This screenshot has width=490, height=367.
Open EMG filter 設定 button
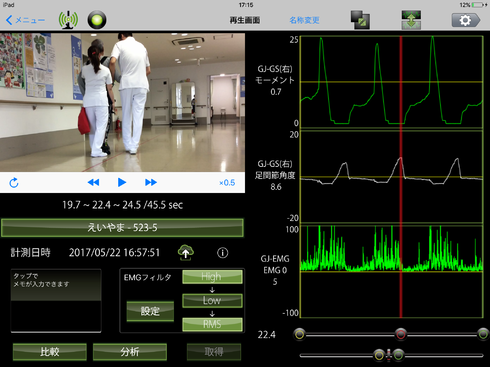coord(150,311)
